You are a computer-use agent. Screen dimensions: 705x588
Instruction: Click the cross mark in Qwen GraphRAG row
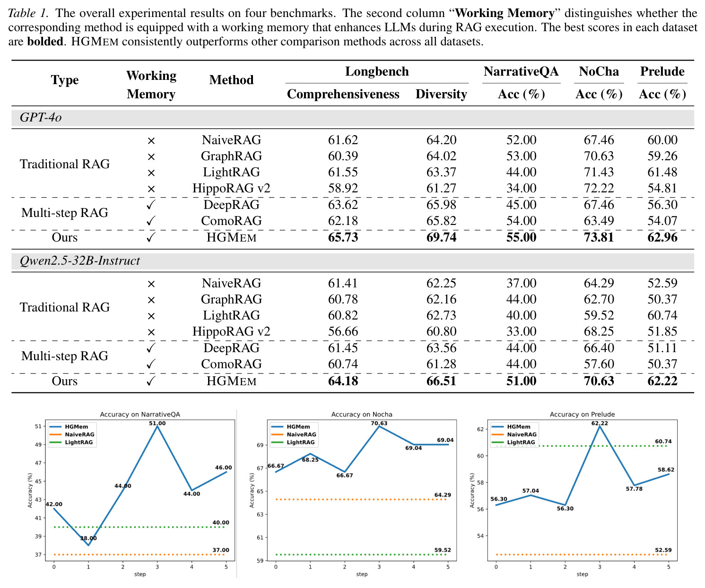point(151,300)
